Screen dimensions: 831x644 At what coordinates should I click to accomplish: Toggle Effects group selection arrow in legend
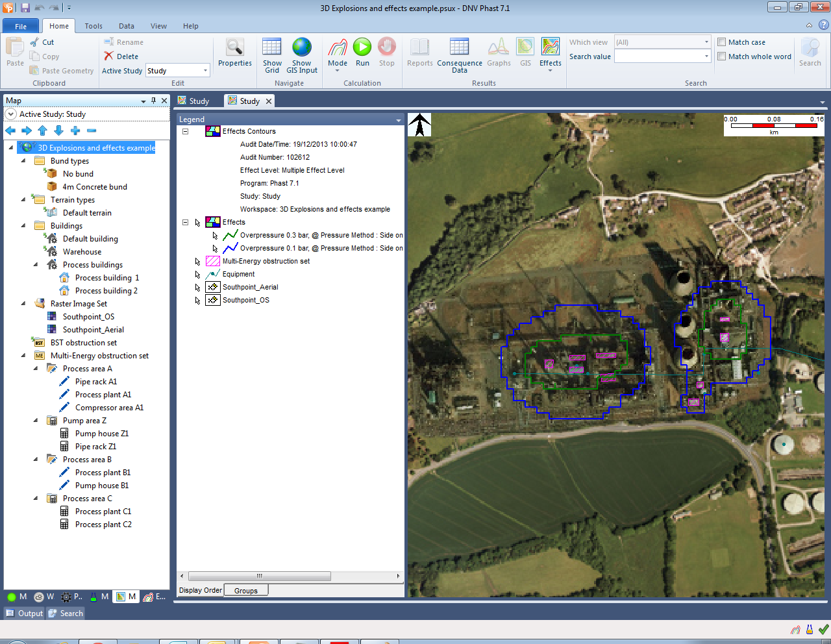(x=198, y=222)
